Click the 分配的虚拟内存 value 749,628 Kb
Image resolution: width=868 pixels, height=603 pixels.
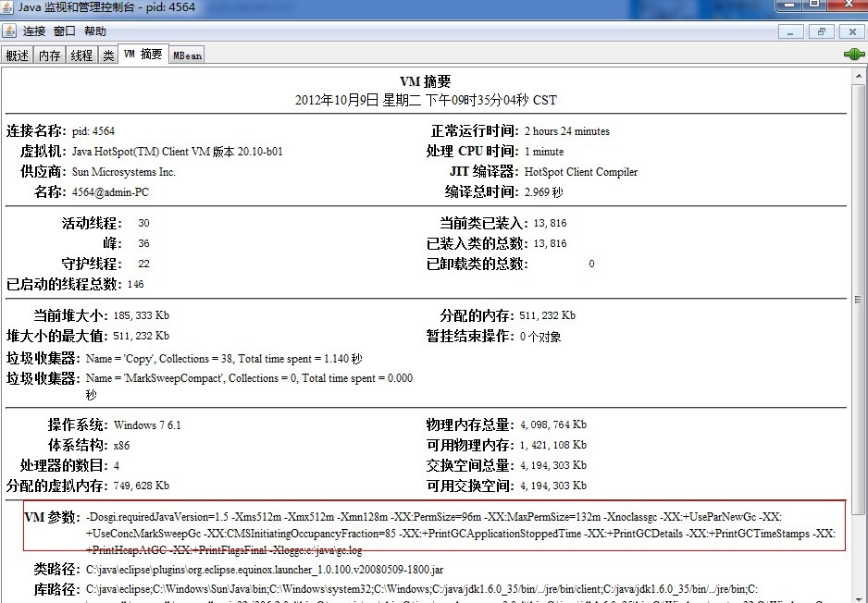click(142, 486)
